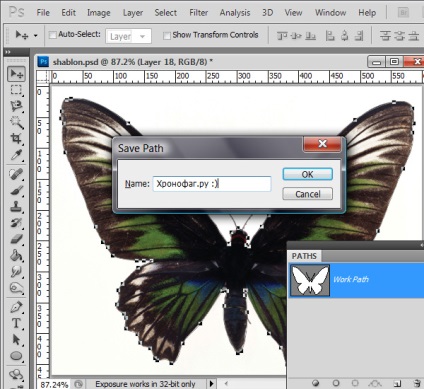Fill path with foreground color in Paths panel
Screen dimensions: 424x389
(315, 383)
